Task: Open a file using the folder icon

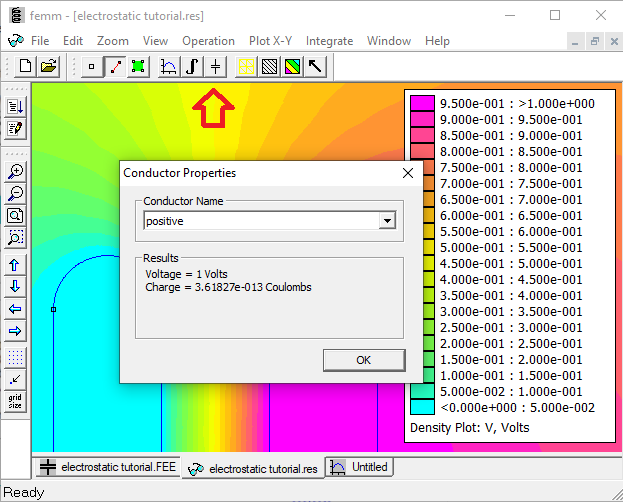Action: 48,66
